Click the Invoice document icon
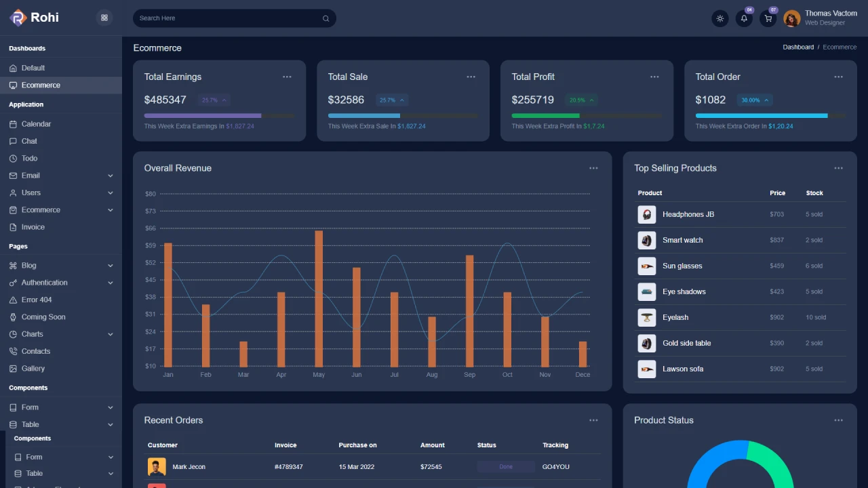 [13, 227]
